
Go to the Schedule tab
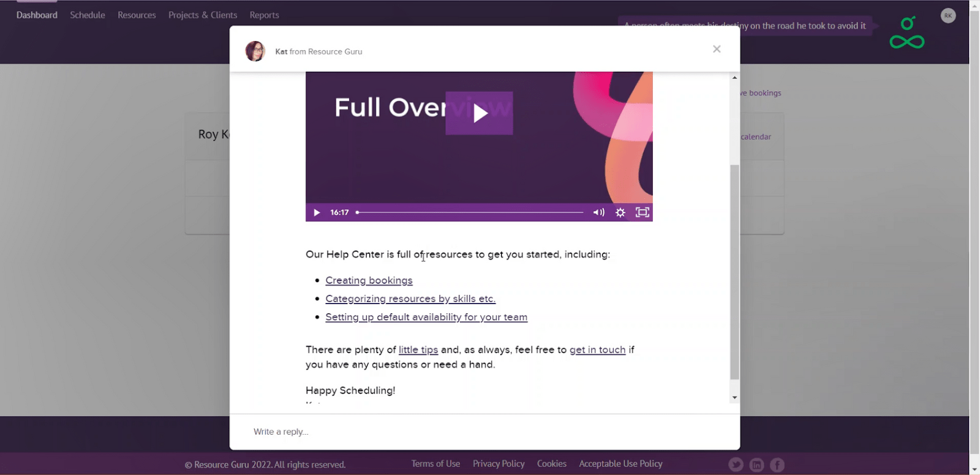[87, 15]
